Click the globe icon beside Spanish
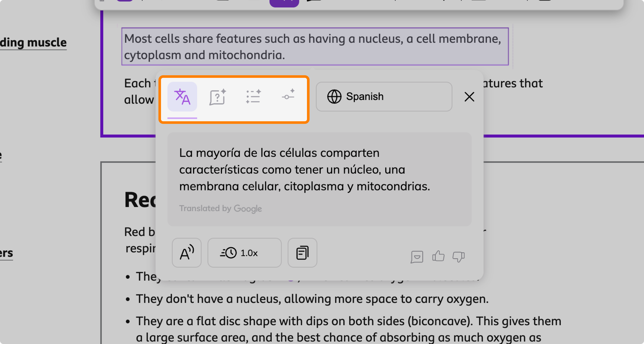Screen dimensions: 644x344 click(x=334, y=97)
